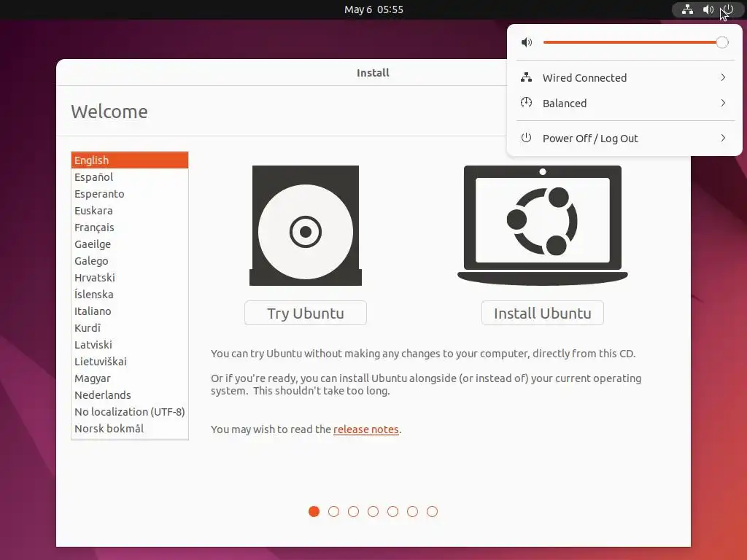The width and height of the screenshot is (747, 560).
Task: Open the Balanced power profile entry
Action: click(624, 103)
